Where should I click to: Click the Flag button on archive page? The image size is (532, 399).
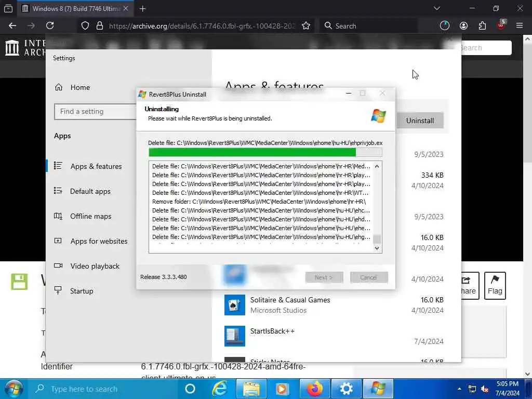point(495,286)
